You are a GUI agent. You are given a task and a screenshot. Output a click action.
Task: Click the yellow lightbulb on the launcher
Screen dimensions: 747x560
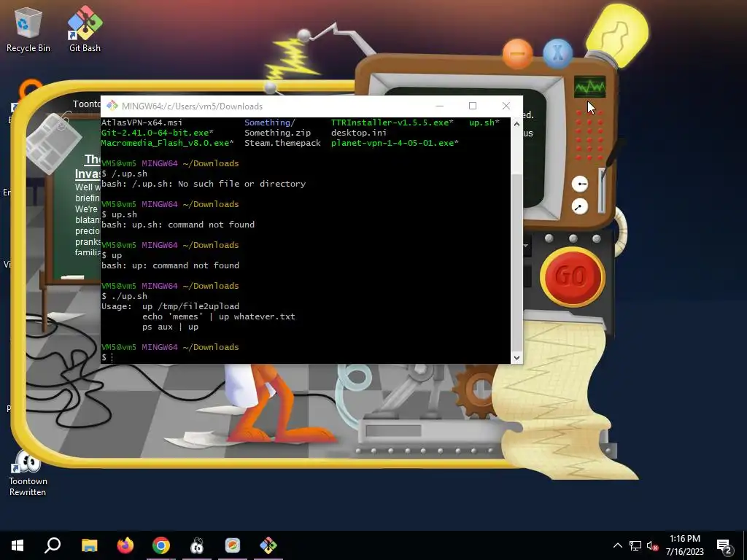(x=617, y=34)
